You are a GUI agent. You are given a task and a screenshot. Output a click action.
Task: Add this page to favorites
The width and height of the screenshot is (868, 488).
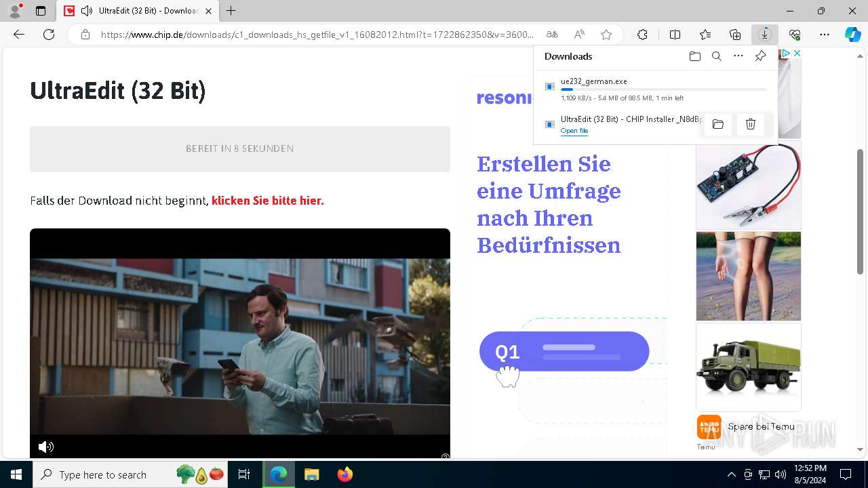click(x=606, y=35)
